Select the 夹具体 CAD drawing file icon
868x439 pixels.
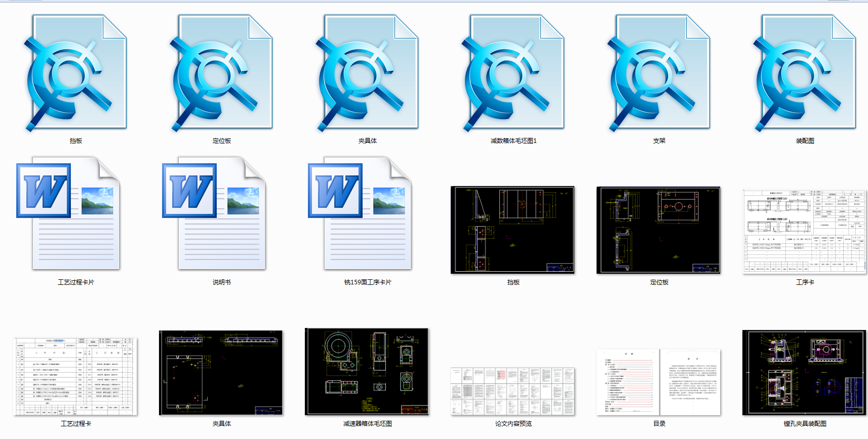[368, 74]
